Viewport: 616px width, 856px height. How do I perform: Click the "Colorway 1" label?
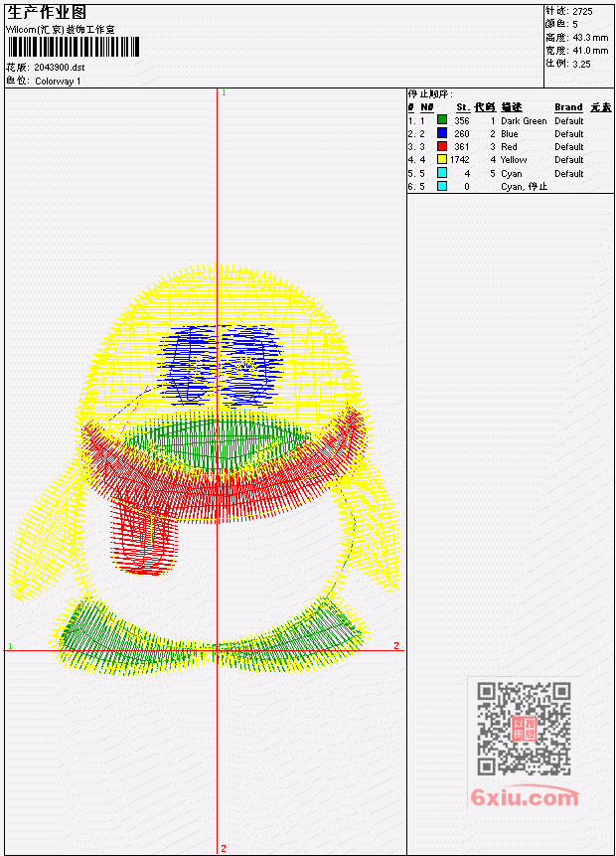tap(58, 82)
